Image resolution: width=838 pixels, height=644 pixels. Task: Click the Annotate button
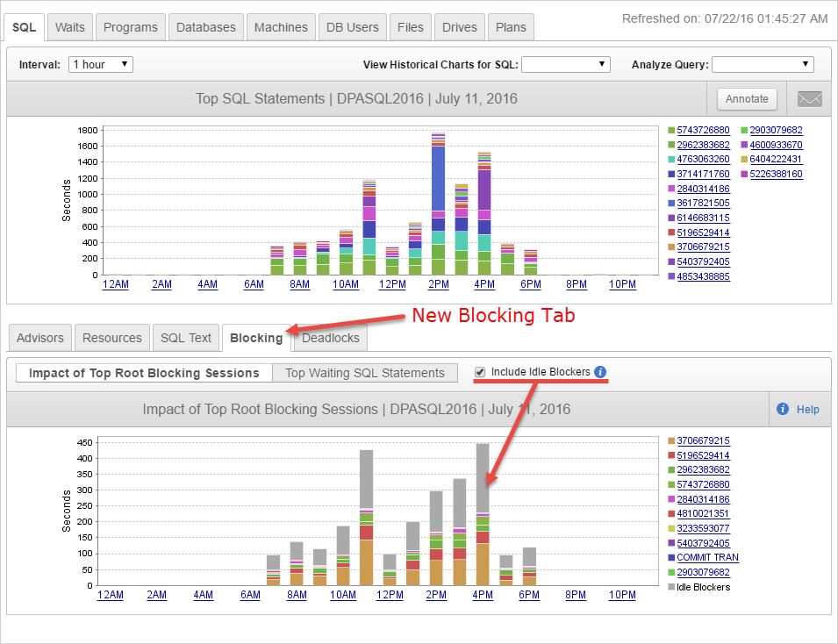(x=747, y=99)
